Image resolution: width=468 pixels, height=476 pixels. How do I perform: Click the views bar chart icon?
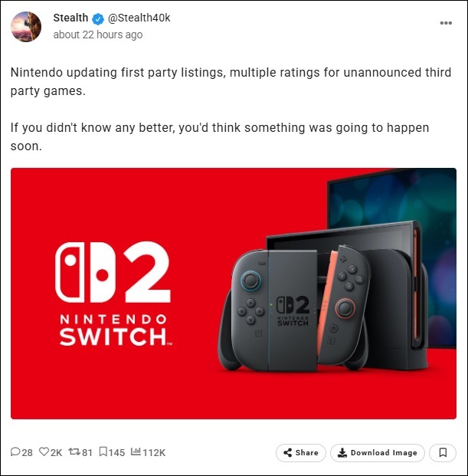click(136, 451)
